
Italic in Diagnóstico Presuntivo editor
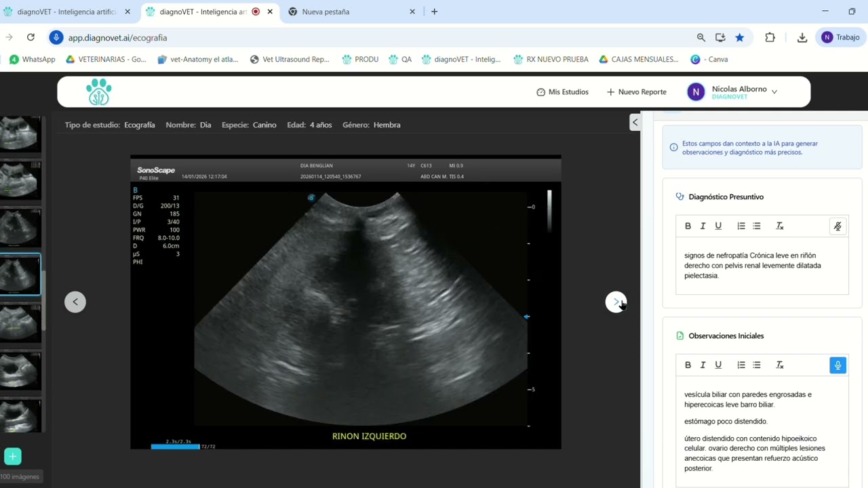click(x=703, y=226)
